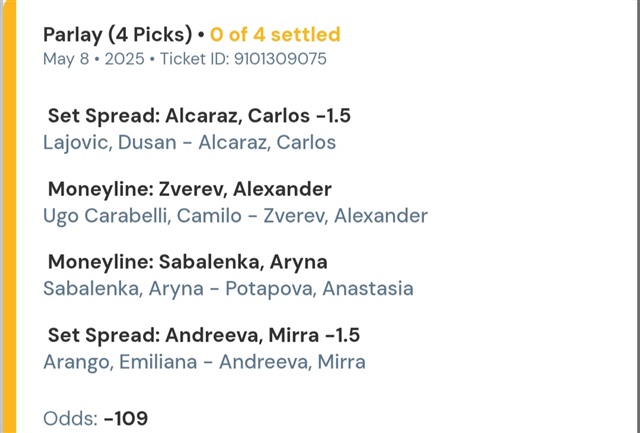The image size is (640, 433).
Task: Open the Set Spread Andreeva, Mirra -1.5 pick
Action: 204,335
